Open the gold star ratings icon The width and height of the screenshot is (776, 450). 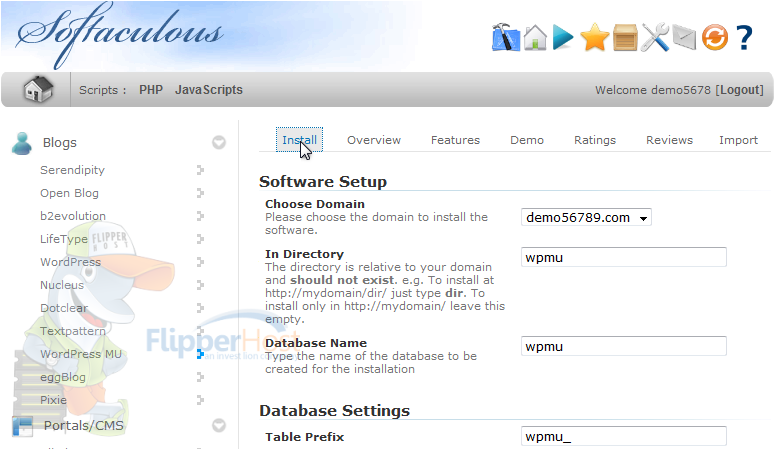pos(594,37)
